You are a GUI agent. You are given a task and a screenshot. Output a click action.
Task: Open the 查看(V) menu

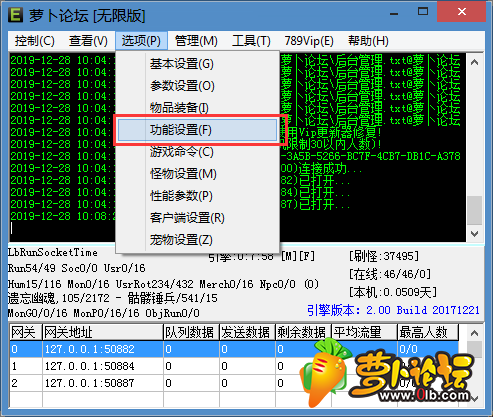click(x=88, y=41)
